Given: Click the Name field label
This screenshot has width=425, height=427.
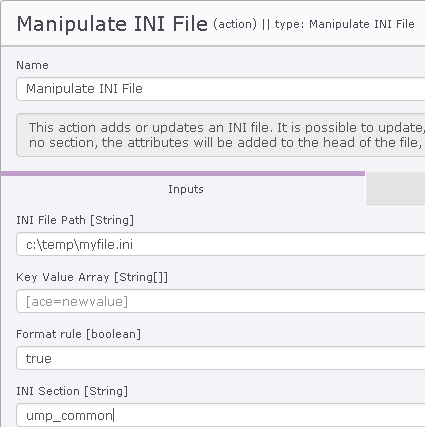Looking at the screenshot, I should (32, 65).
